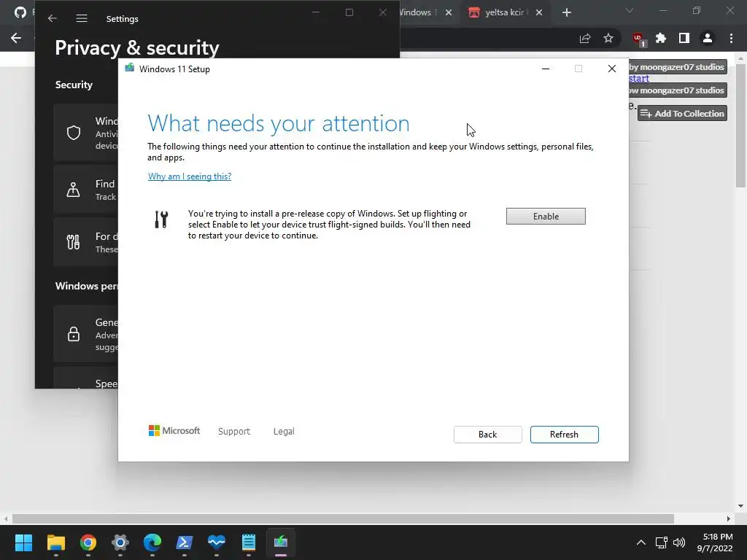Open the uBlock Origin extension icon
The image size is (747, 560).
click(x=638, y=39)
